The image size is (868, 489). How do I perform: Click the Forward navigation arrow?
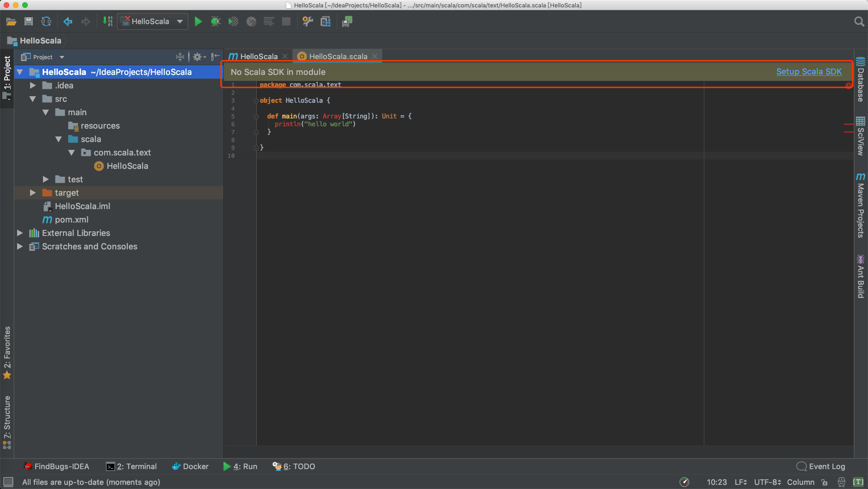coord(86,21)
